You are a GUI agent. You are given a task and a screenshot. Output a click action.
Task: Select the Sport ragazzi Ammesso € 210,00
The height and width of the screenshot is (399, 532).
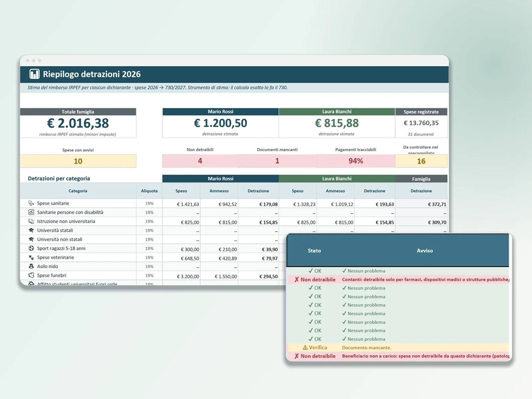tap(228, 250)
